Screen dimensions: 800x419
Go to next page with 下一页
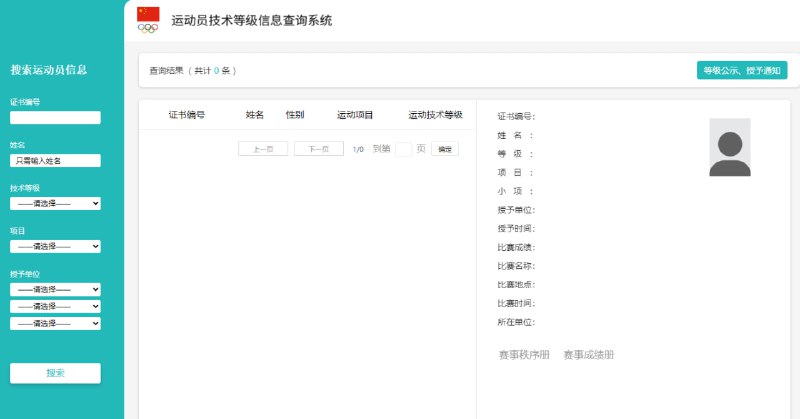[319, 149]
